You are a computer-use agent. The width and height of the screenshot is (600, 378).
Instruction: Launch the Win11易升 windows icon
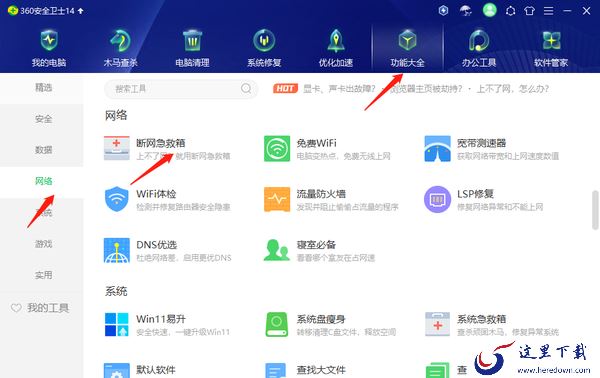117,324
